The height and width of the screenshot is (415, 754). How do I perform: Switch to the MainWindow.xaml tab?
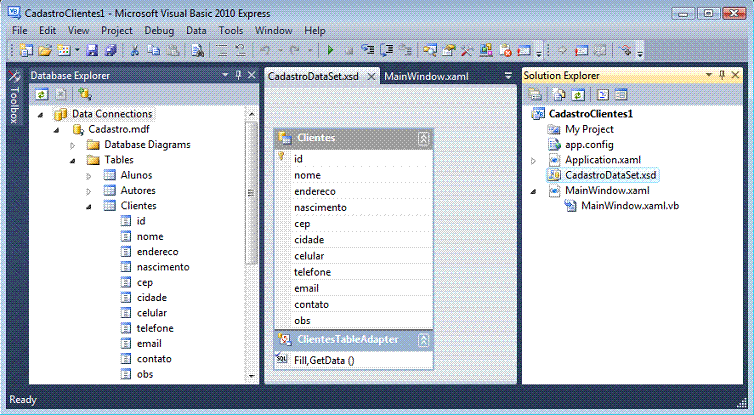[x=425, y=76]
